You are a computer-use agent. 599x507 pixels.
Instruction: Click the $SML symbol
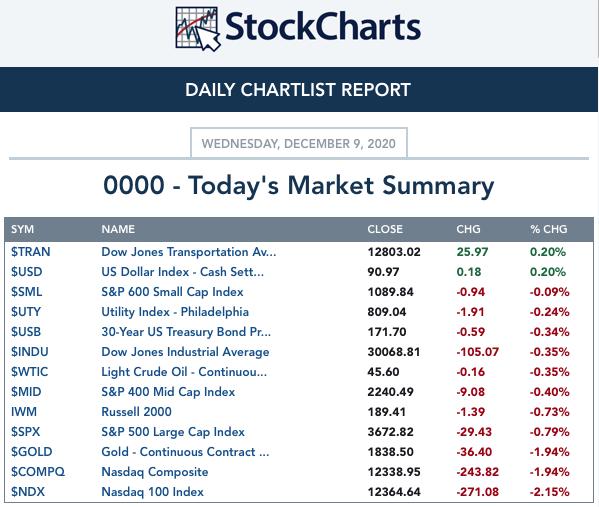[x=26, y=292]
